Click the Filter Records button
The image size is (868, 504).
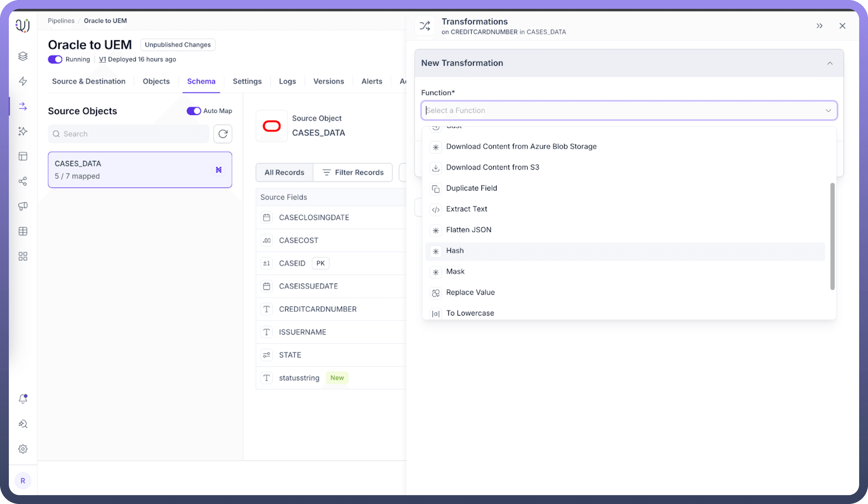pyautogui.click(x=353, y=172)
